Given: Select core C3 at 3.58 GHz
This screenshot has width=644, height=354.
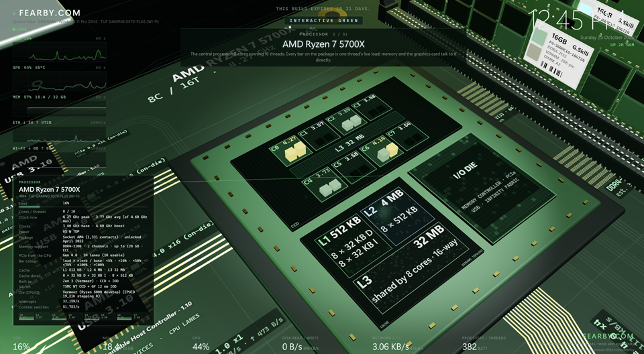Looking at the screenshot, I should click(371, 107).
